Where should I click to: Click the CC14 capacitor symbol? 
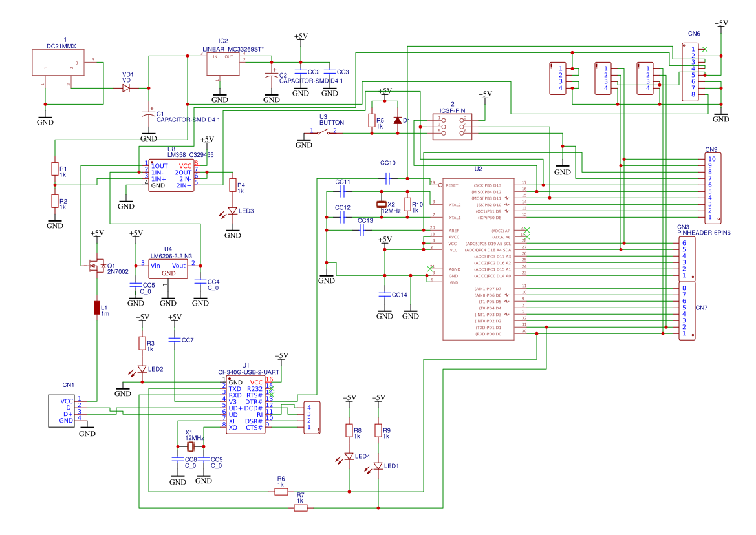click(385, 295)
